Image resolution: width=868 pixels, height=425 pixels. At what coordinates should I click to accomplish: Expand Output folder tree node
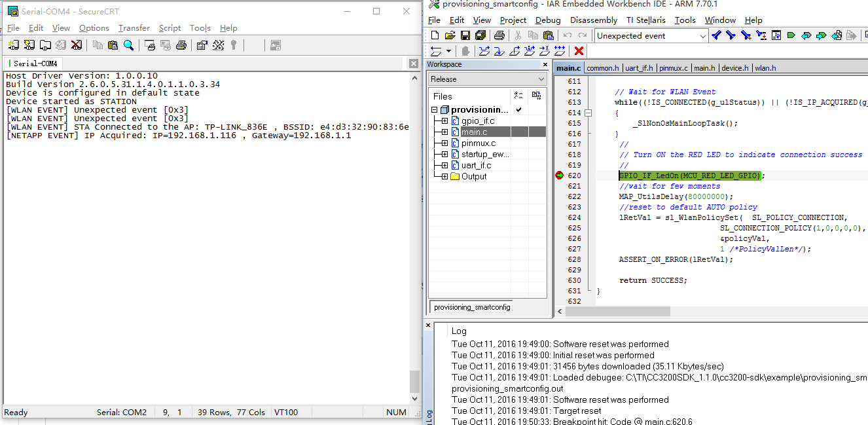click(444, 177)
